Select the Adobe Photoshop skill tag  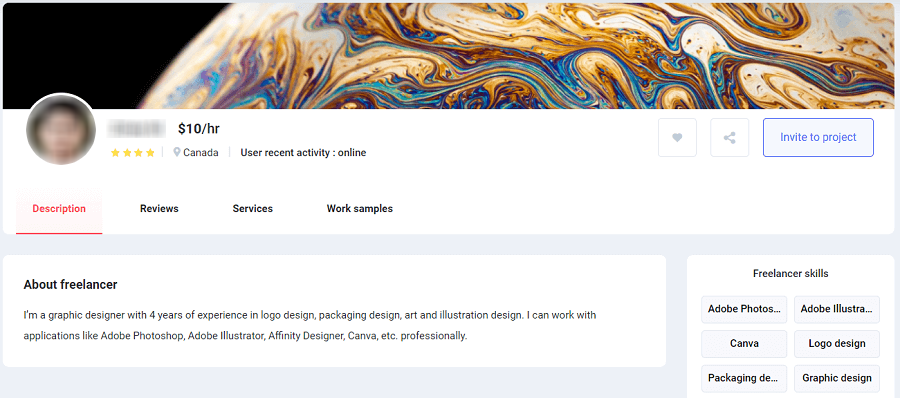pyautogui.click(x=744, y=310)
